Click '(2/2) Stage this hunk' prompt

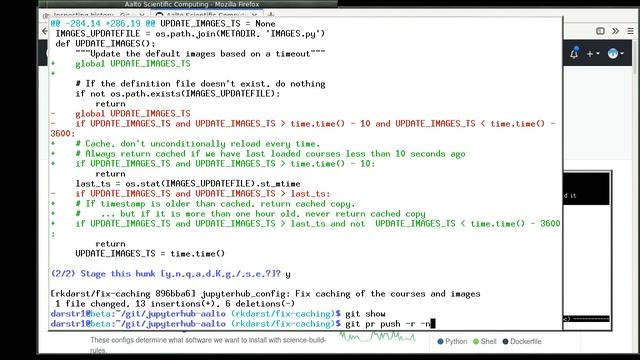coord(171,273)
